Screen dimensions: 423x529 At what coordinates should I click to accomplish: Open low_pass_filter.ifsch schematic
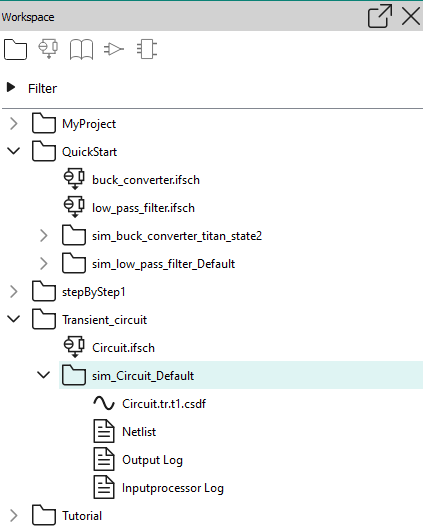pos(143,208)
